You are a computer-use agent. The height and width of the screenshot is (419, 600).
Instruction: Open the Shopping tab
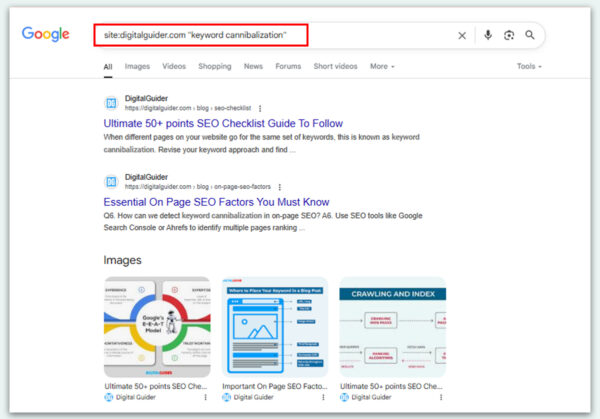click(x=215, y=66)
